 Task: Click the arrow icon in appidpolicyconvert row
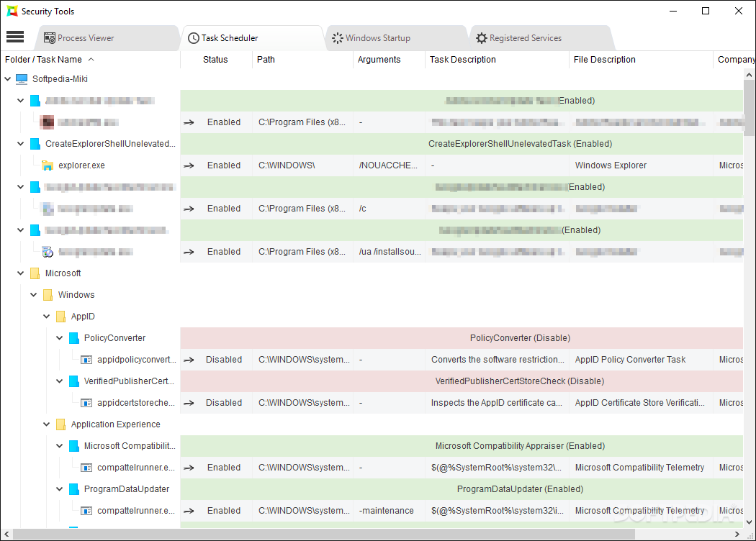pos(189,360)
